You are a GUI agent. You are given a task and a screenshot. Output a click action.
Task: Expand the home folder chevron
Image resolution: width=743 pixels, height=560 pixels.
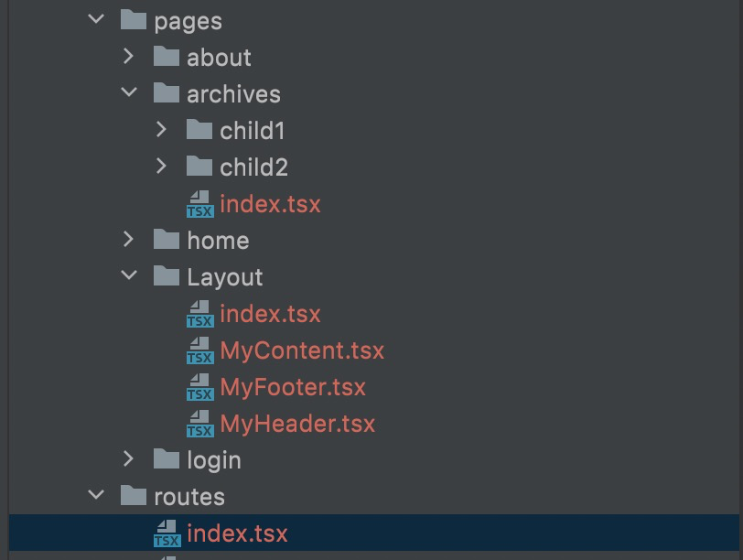(129, 240)
